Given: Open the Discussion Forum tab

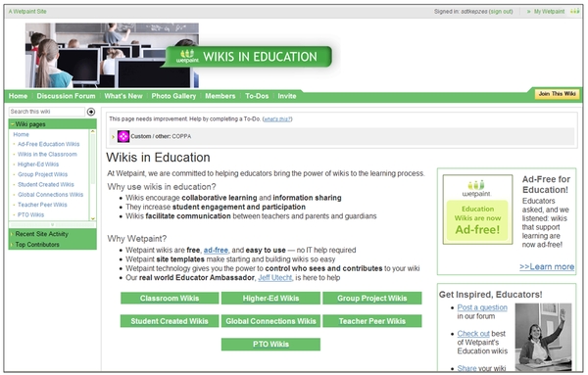Looking at the screenshot, I should pos(66,96).
